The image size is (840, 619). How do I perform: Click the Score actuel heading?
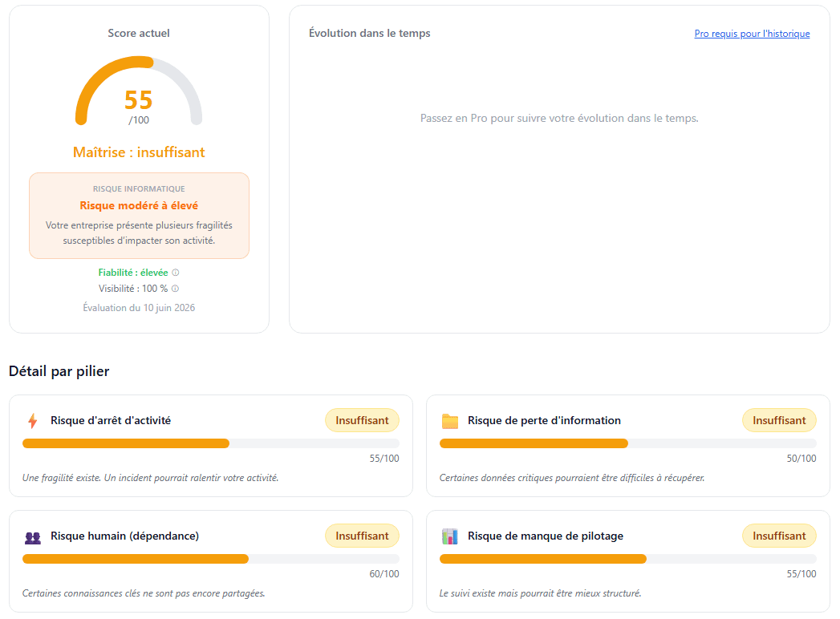139,33
